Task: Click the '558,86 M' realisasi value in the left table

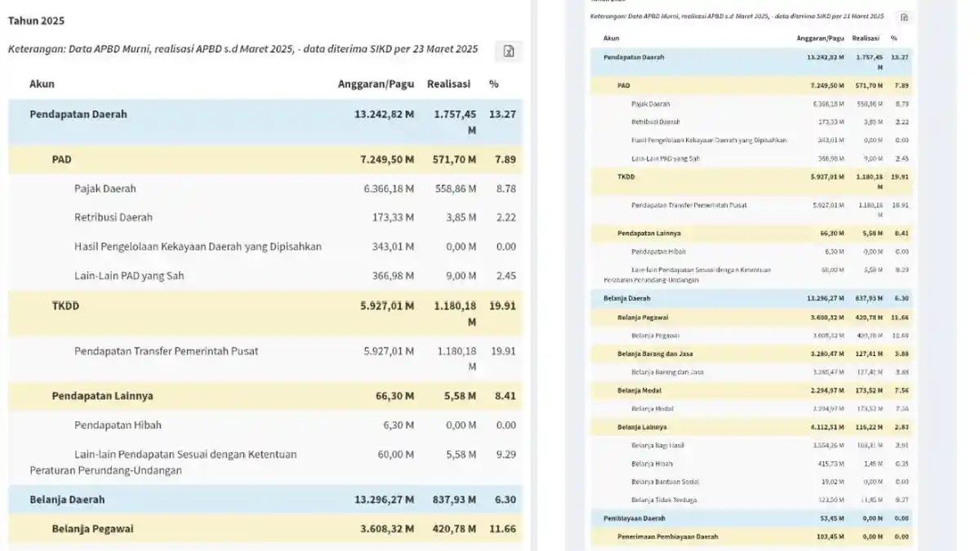Action: tap(454, 189)
